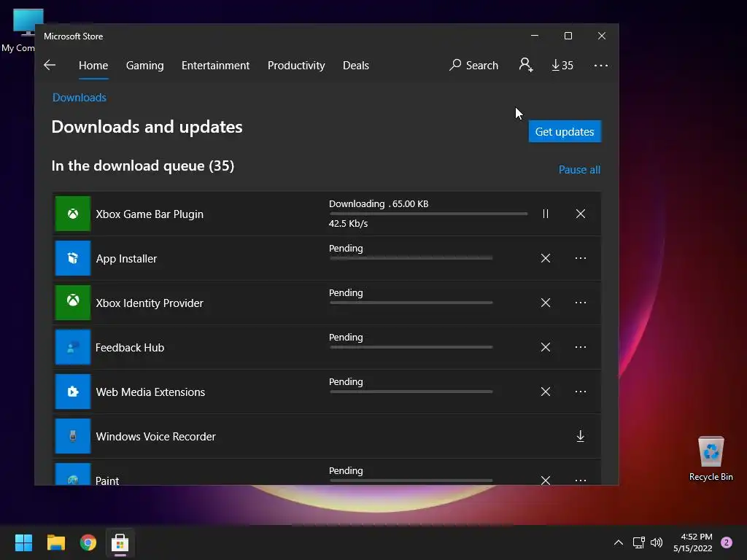Click the Downloads breadcrumb link
This screenshot has width=747, height=560.
[x=80, y=98]
